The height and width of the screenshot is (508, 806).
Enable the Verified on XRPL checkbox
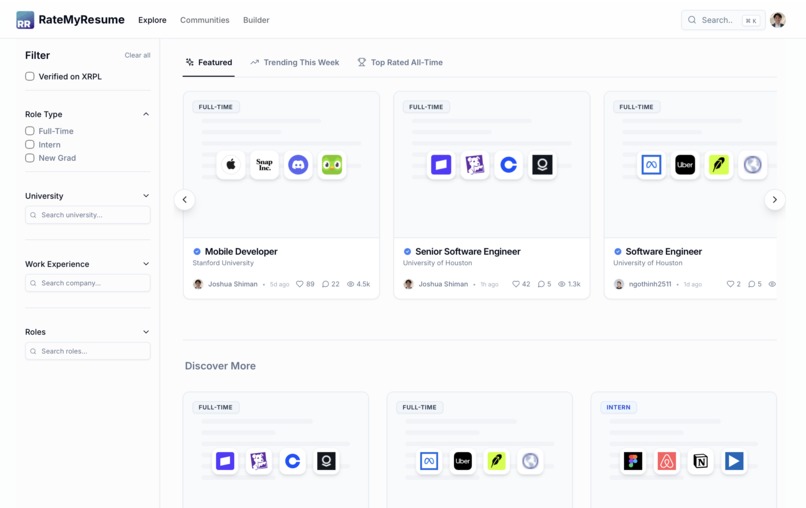(30, 76)
